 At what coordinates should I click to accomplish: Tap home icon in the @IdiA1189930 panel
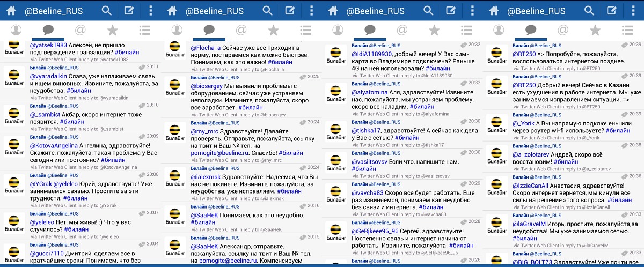tap(333, 11)
